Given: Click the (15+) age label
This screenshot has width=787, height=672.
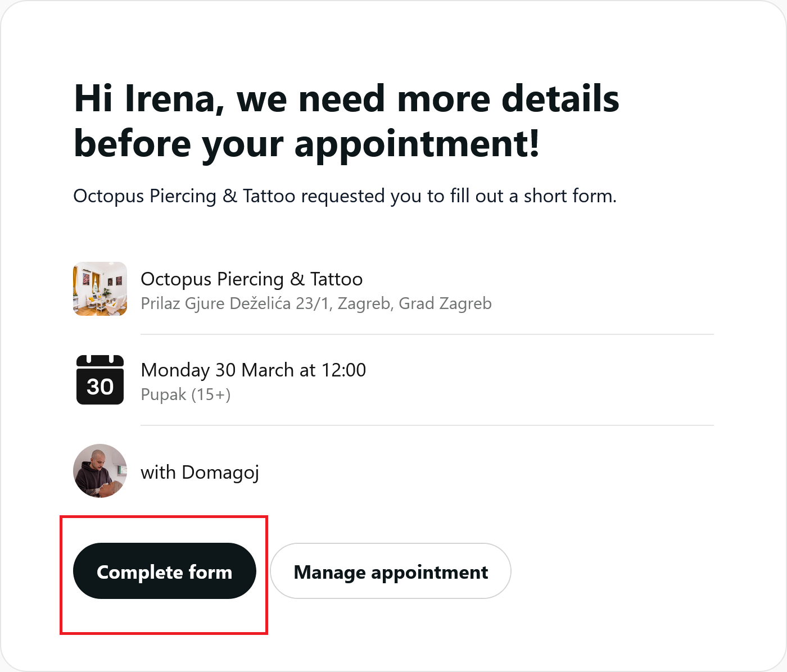Looking at the screenshot, I should (x=211, y=395).
